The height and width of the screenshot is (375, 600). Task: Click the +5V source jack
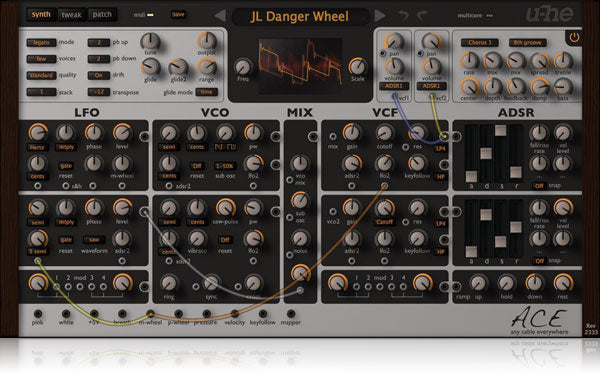(x=94, y=314)
